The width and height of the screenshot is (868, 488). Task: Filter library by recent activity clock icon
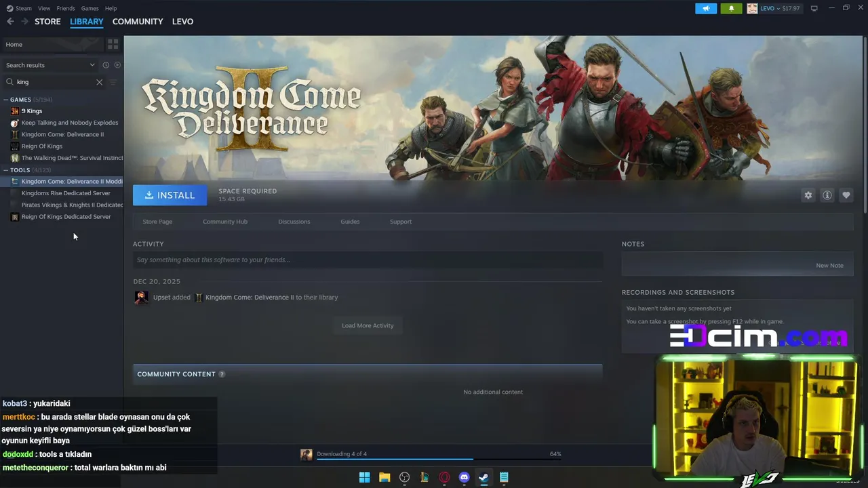[x=106, y=65]
